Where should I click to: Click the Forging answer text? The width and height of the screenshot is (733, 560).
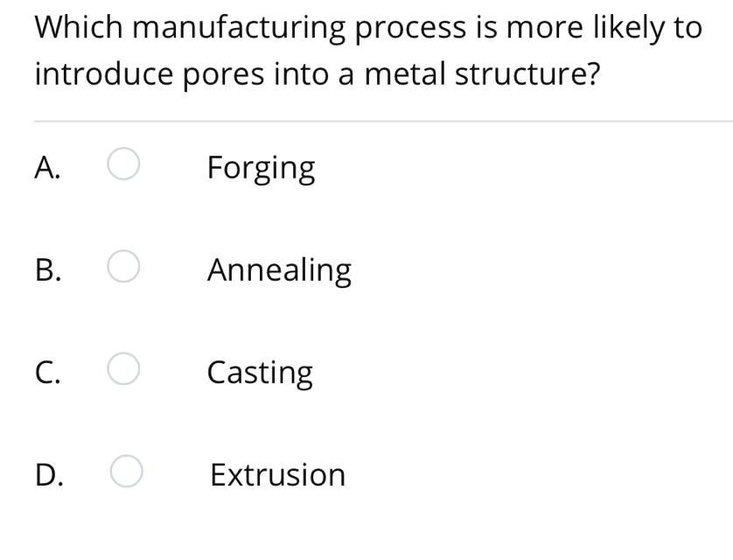[x=261, y=167]
